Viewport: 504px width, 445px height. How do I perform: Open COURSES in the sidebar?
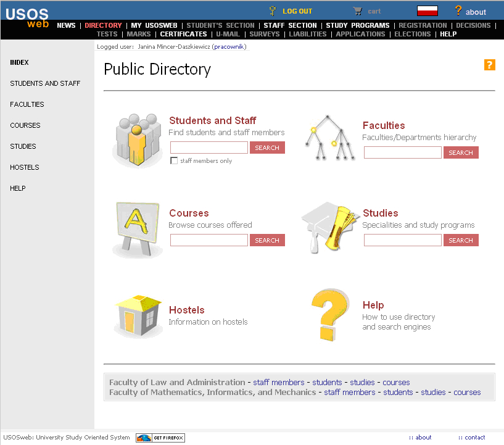pos(25,125)
